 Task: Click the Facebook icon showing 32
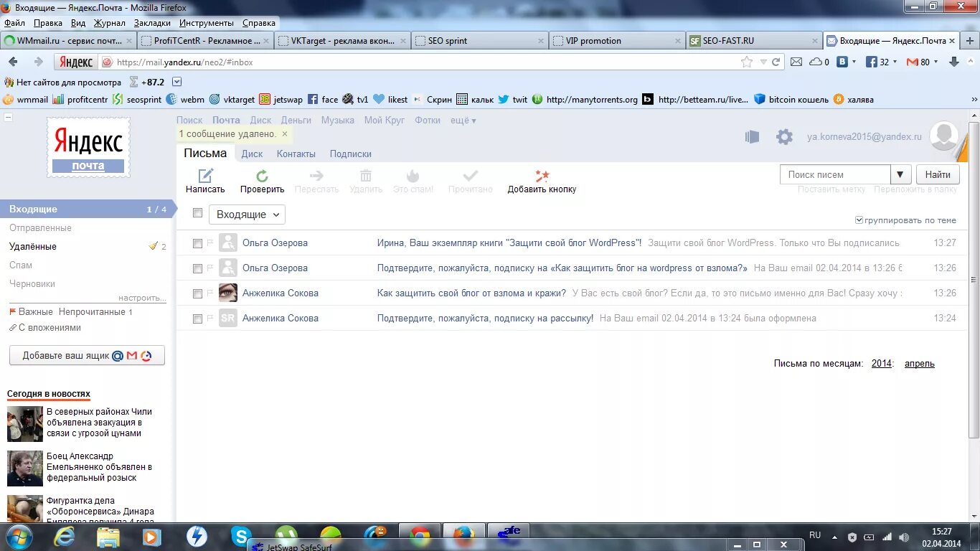tap(872, 62)
